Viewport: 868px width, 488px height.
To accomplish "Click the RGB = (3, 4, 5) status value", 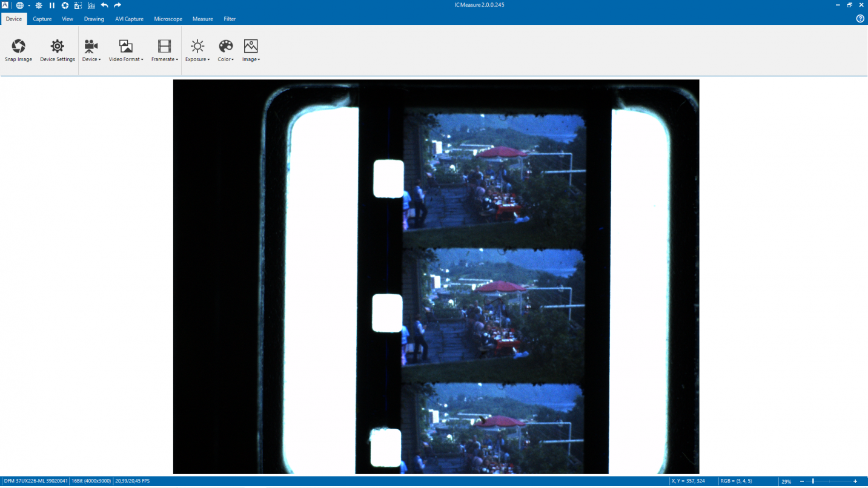I will tap(736, 481).
